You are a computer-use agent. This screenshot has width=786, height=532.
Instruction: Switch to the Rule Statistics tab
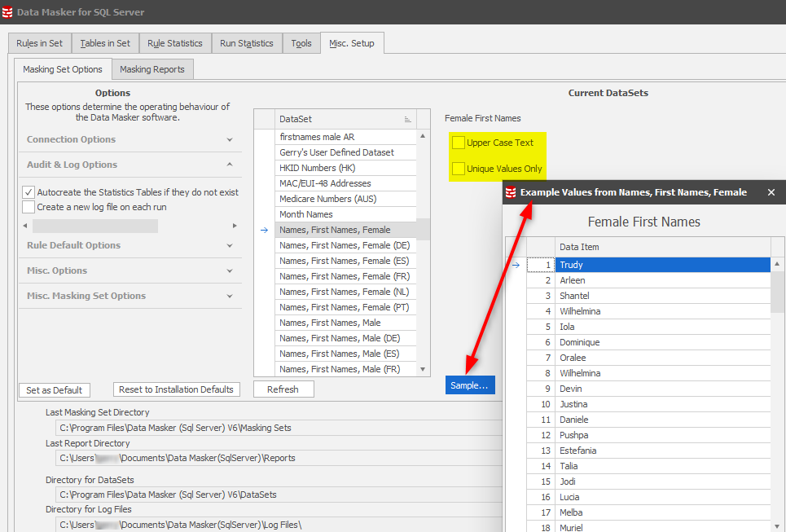pyautogui.click(x=175, y=43)
